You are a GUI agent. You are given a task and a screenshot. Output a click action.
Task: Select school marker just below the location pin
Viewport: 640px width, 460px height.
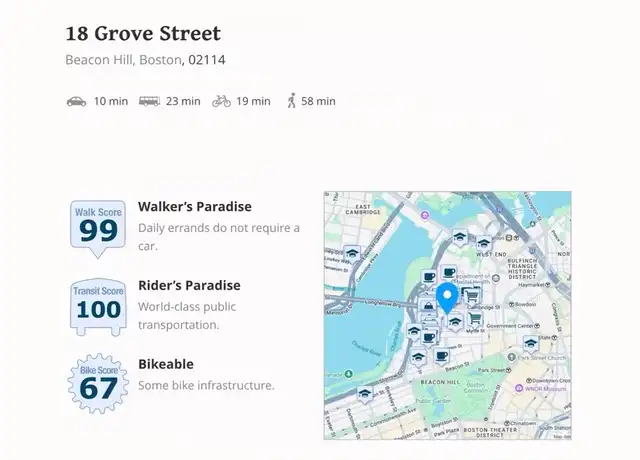[x=456, y=322]
